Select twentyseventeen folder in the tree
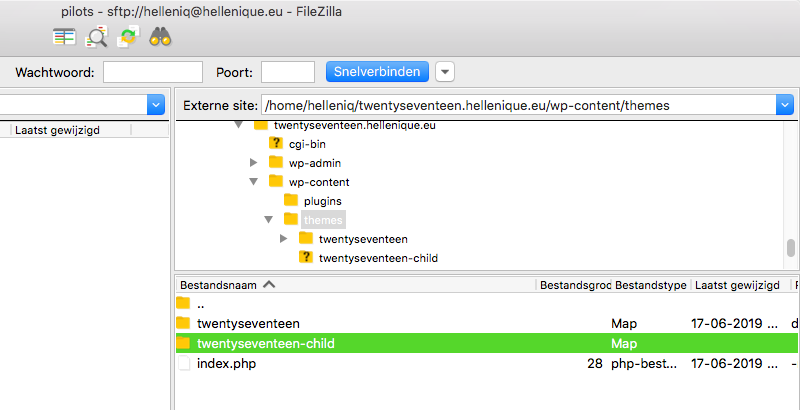800x410 pixels. 363,239
